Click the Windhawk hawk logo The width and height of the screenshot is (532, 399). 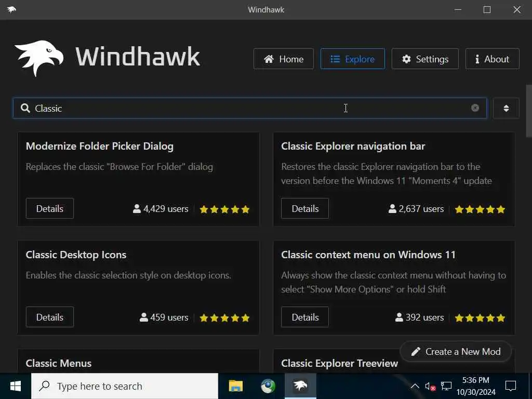coord(39,58)
